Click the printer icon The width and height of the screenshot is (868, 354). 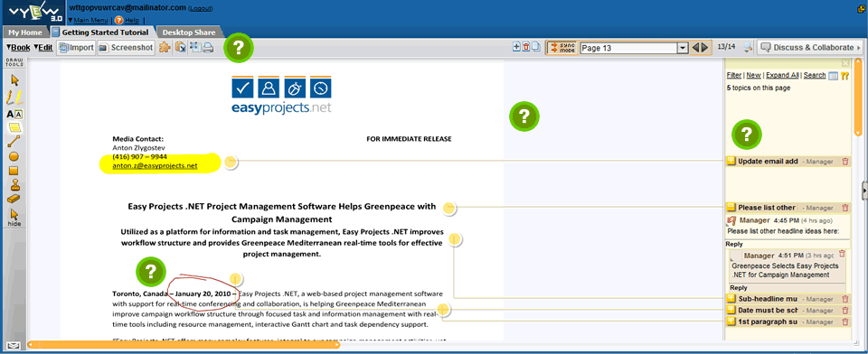[208, 48]
